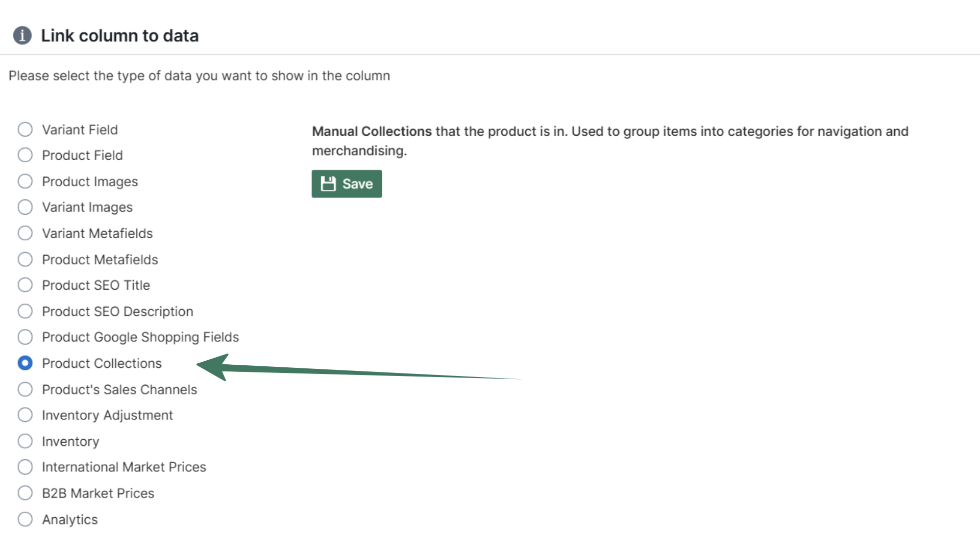Viewport: 980px width, 551px height.
Task: Select the Product Field option
Action: pos(25,155)
